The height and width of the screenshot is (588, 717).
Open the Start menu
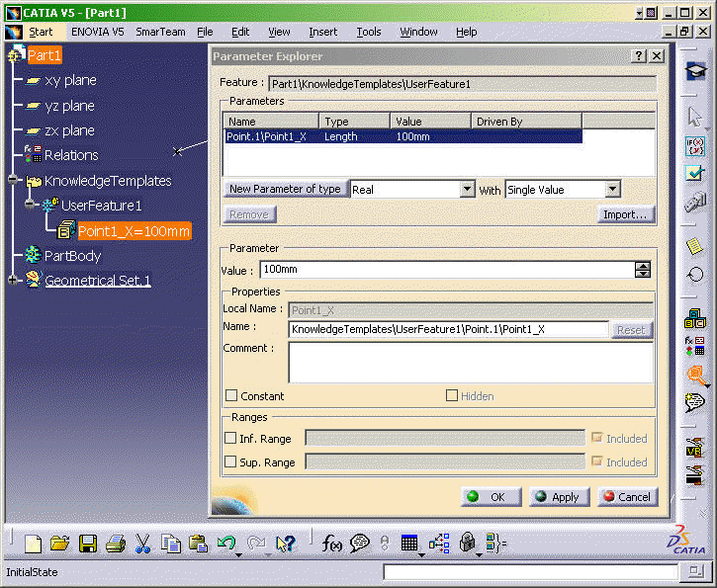tap(41, 32)
